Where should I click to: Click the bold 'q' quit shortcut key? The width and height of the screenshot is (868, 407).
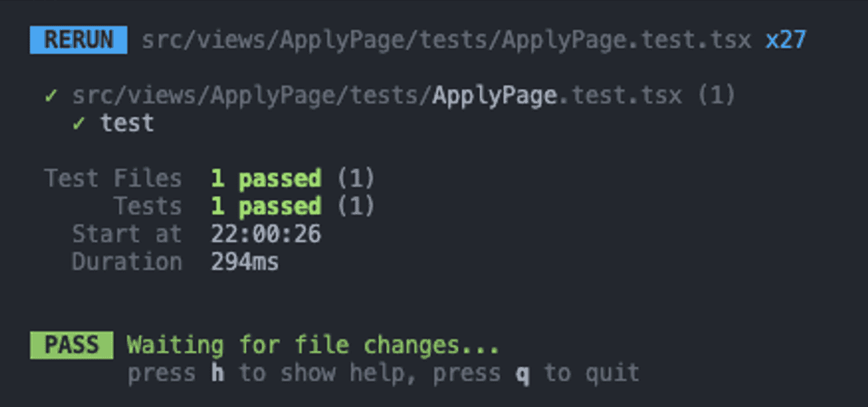pos(522,373)
